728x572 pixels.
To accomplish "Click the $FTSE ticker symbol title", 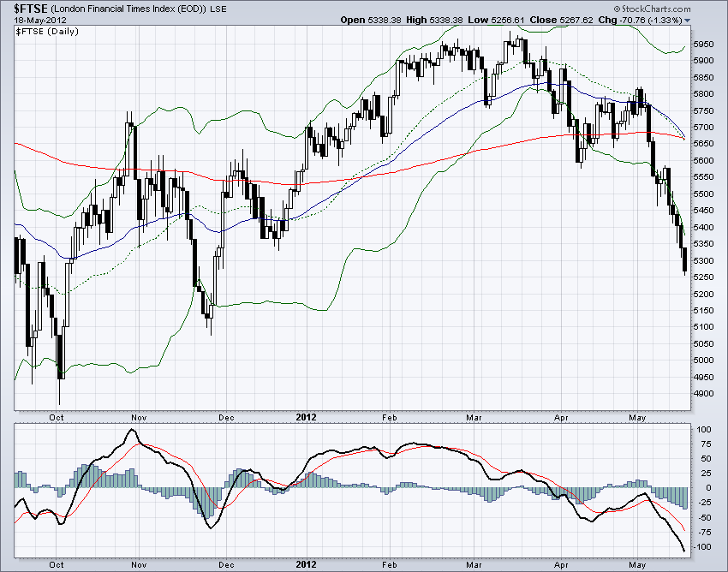I will coord(31,9).
